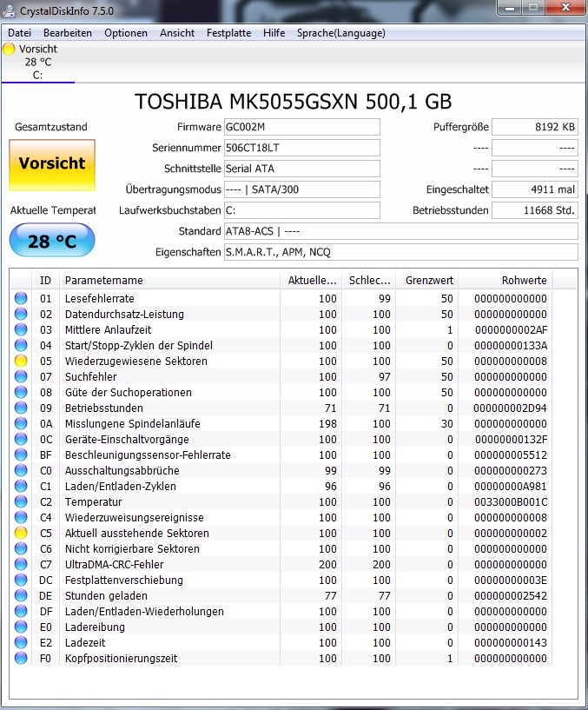This screenshot has height=710, width=588.
Task: Open the Ansicht menu
Action: [177, 33]
